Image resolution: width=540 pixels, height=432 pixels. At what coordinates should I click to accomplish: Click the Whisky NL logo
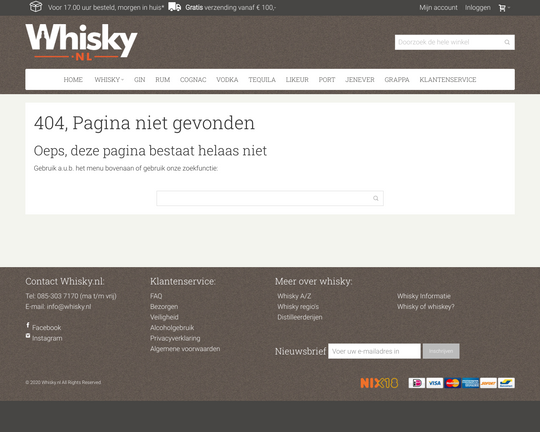81,42
